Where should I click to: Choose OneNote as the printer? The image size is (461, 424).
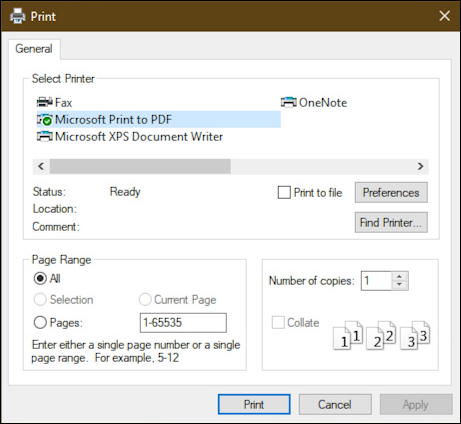323,102
